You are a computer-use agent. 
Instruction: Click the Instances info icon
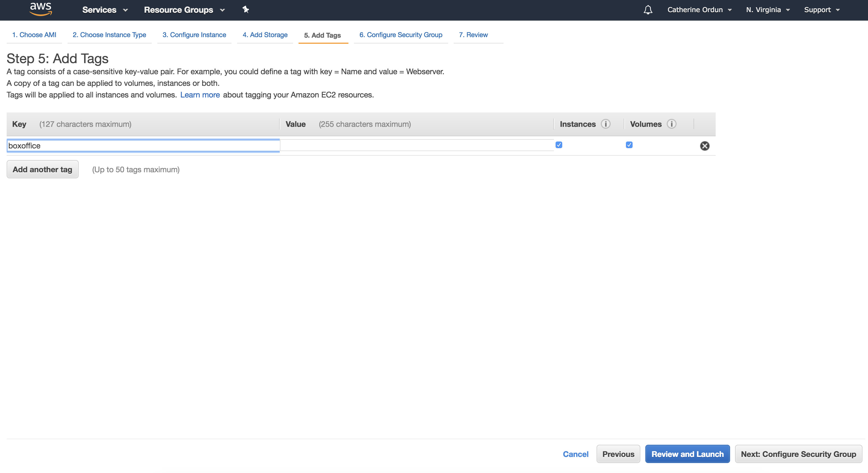pyautogui.click(x=605, y=124)
